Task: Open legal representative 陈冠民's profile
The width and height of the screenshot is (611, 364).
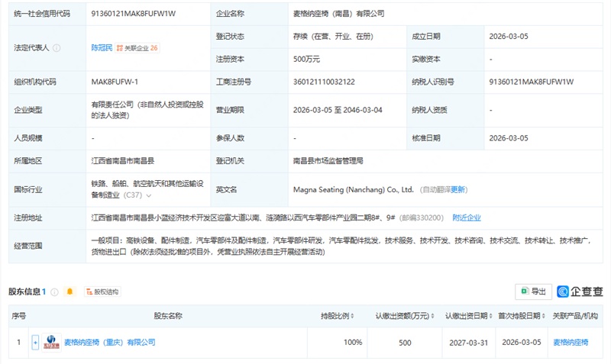Action: coord(102,47)
